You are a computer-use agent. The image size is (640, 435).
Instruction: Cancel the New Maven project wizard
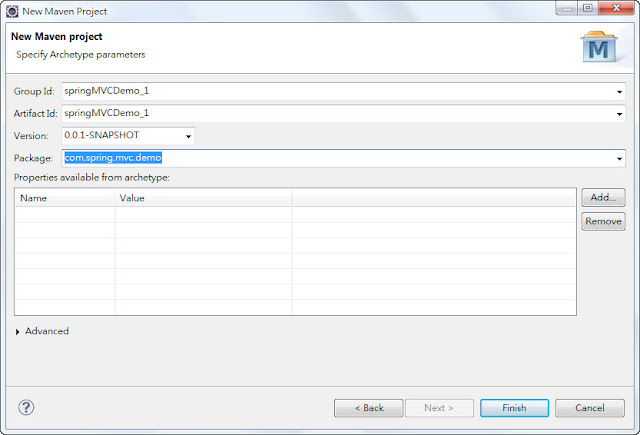pyautogui.click(x=590, y=408)
